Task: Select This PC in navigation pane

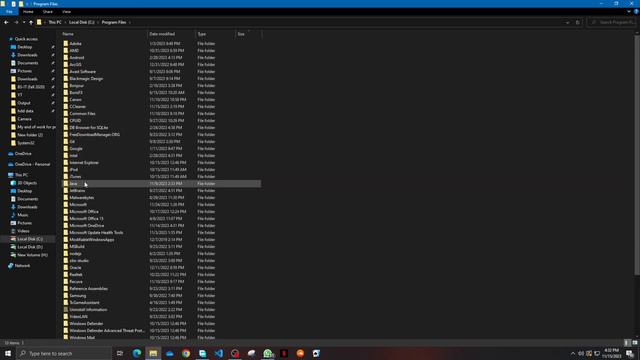Action: click(21, 175)
